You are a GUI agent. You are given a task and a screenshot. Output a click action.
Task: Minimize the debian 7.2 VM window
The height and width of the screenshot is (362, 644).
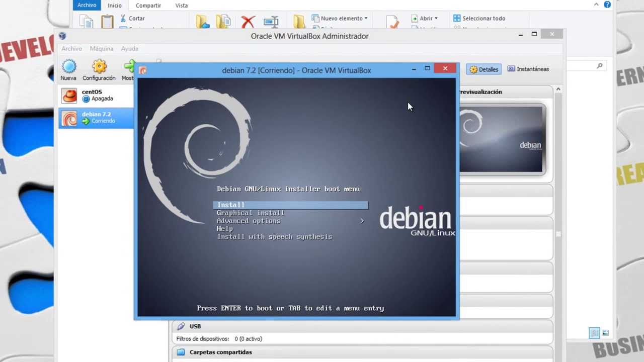coord(414,69)
